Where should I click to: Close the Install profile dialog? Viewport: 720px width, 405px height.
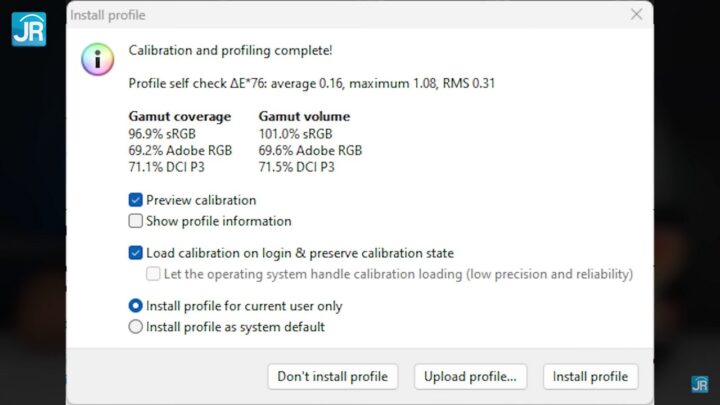(x=637, y=15)
